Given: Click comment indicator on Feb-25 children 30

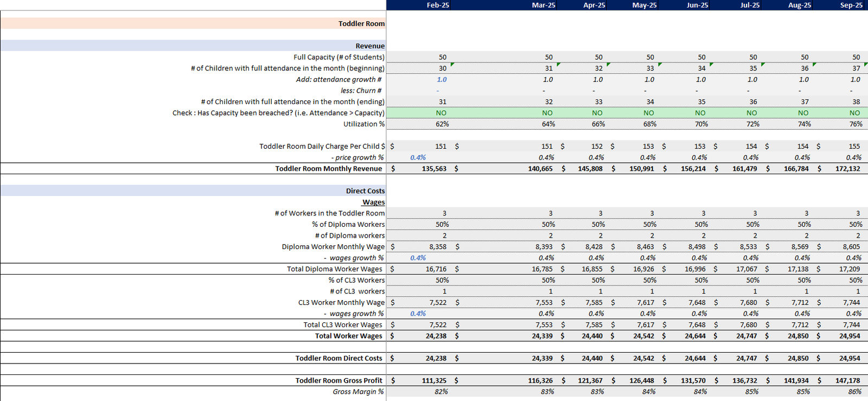Looking at the screenshot, I should 452,65.
